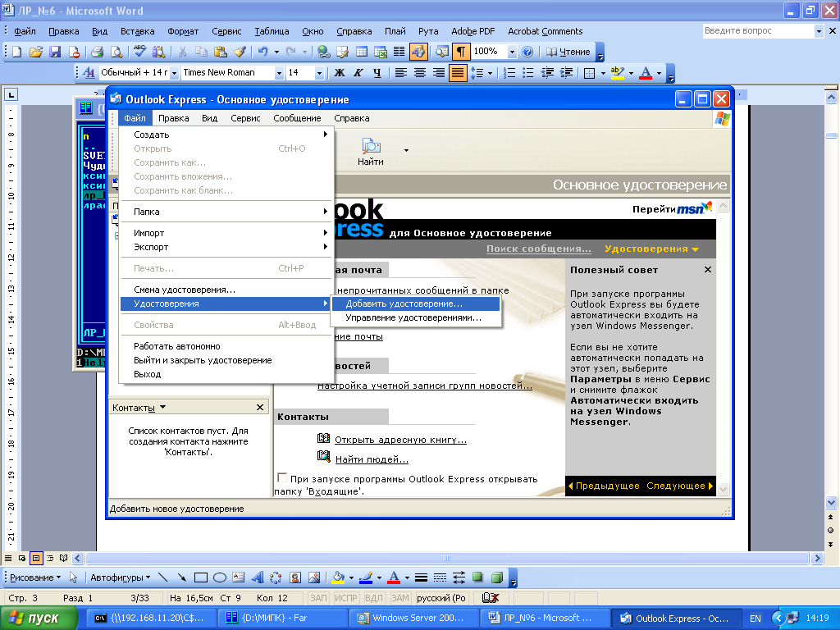This screenshot has width=840, height=630.
Task: Toggle Bold formatting Ж
Action: tap(340, 73)
